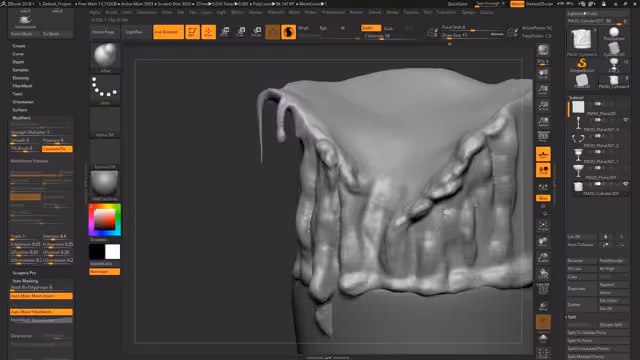Screen dimensions: 640x360
Task: Select the Move gizmo toolbar icon
Action: click(224, 32)
